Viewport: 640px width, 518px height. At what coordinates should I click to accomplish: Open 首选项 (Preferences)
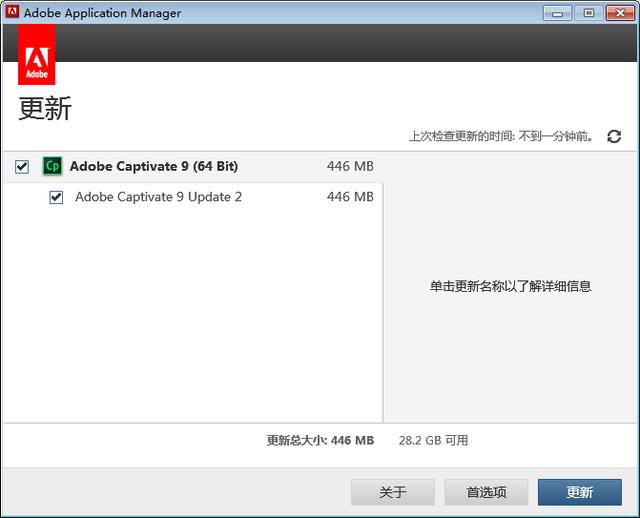(x=486, y=492)
